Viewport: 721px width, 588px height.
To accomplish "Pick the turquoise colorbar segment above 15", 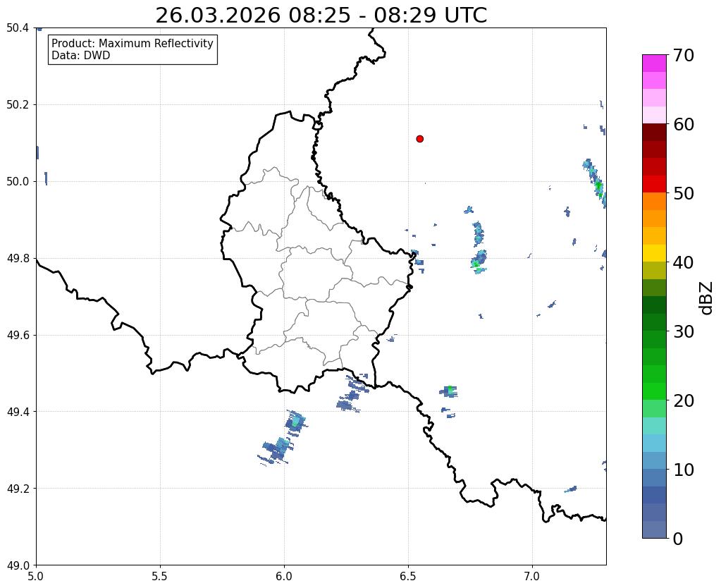I will (x=654, y=426).
